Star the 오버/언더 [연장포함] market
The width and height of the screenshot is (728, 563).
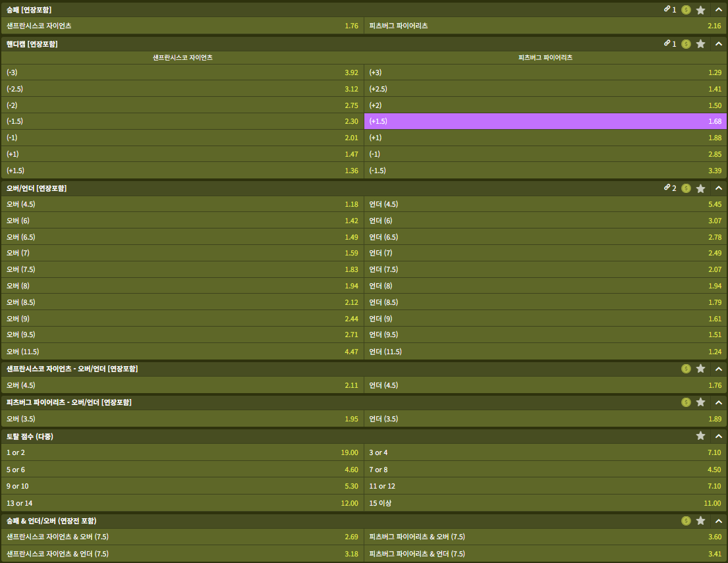[700, 188]
